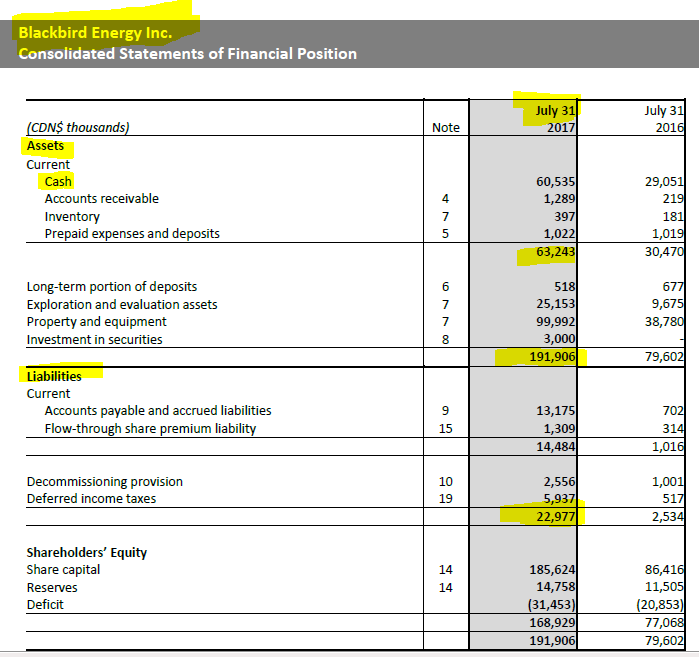This screenshot has width=699, height=657.
Task: Select the Consolidated Statements of Financial Position heading
Action: [187, 53]
